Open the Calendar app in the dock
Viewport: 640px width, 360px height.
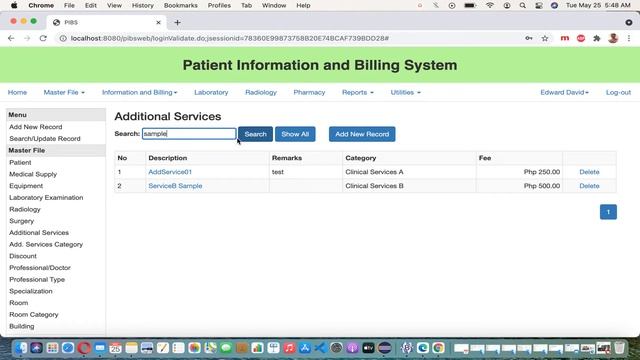pos(116,348)
